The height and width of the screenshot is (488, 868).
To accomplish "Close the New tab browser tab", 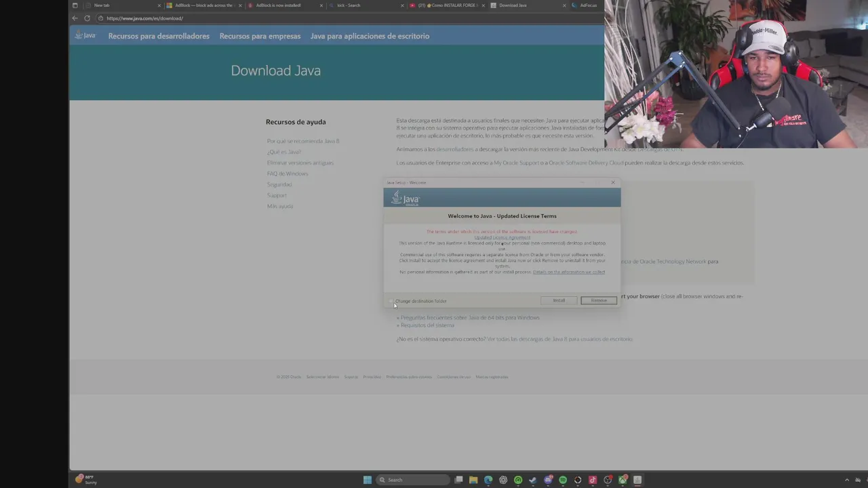I will (x=159, y=5).
